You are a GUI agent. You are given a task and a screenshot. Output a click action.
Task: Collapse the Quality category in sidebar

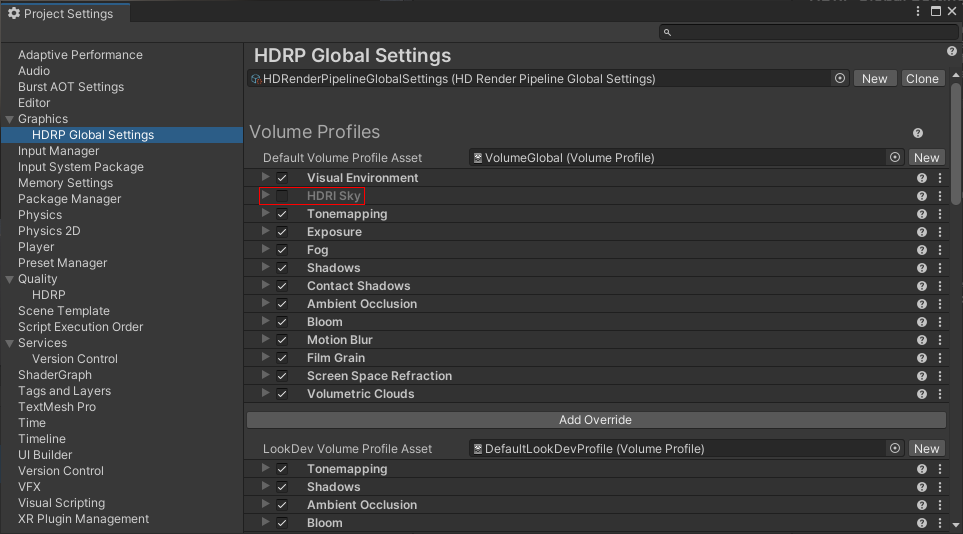click(10, 279)
